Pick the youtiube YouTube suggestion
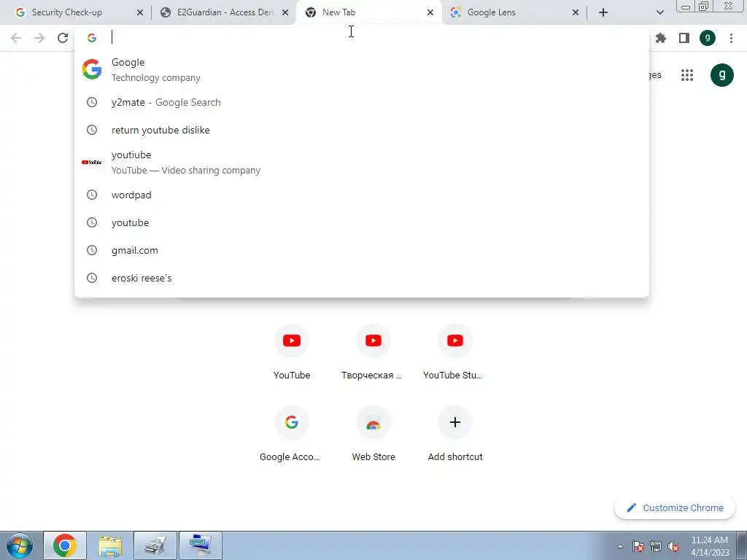The image size is (747, 560). (x=362, y=163)
